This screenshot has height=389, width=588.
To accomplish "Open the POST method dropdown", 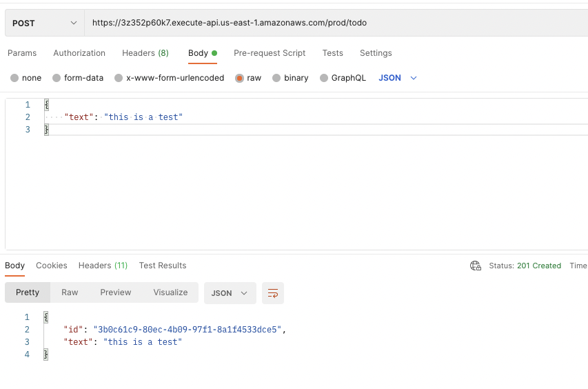I will (x=44, y=23).
